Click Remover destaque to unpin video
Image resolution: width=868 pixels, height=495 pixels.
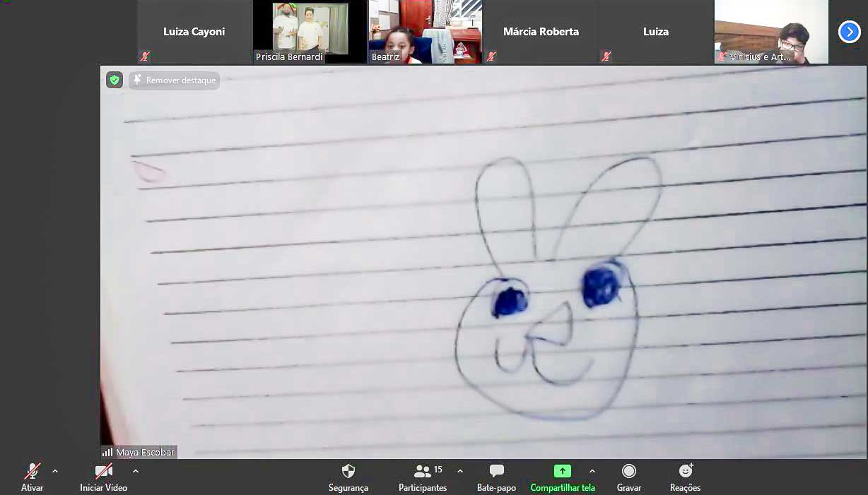coord(175,80)
